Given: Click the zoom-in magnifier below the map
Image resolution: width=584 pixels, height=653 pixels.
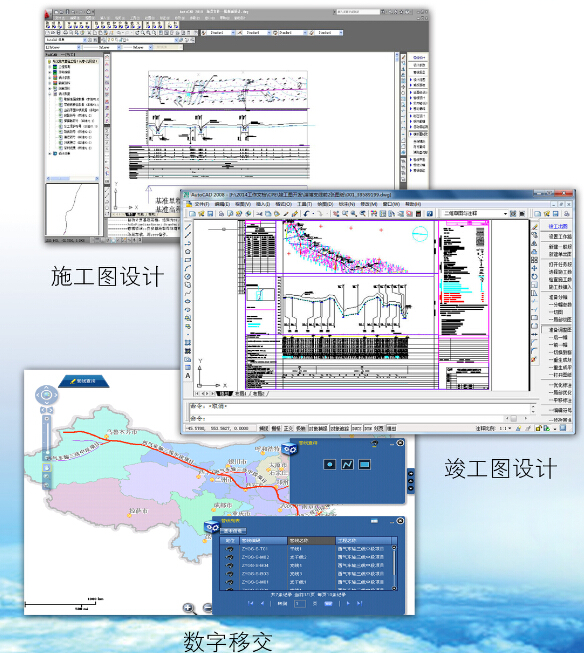Looking at the screenshot, I should 189,608.
